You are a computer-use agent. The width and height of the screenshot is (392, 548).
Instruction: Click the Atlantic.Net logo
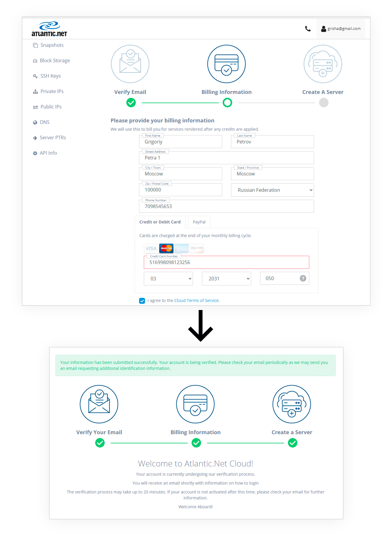click(49, 29)
